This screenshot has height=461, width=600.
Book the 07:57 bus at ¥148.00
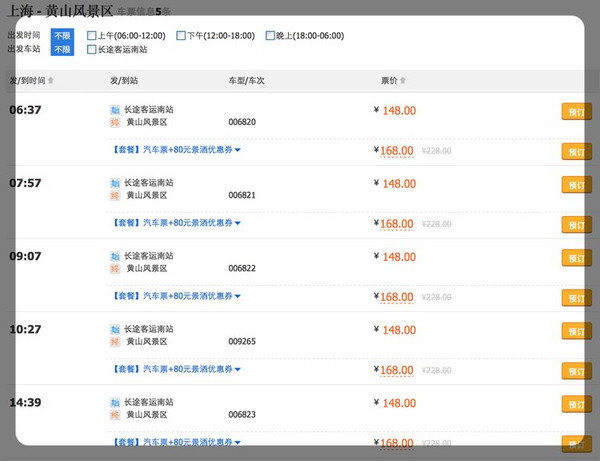(x=576, y=185)
